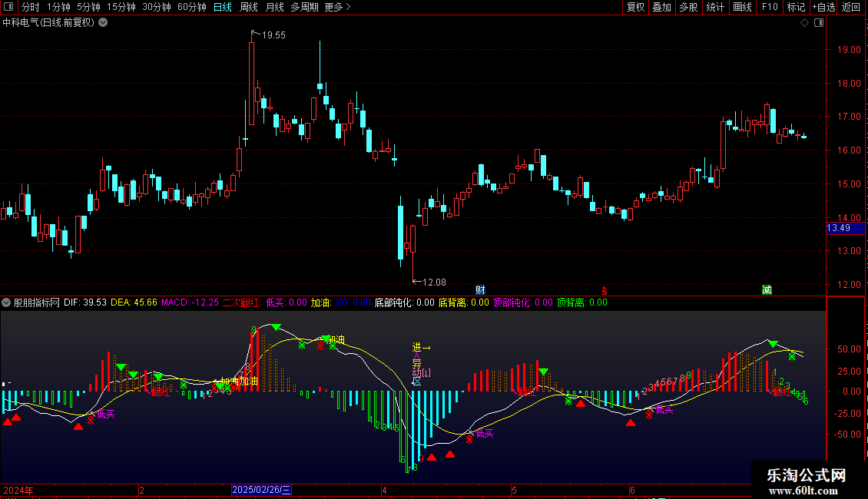868x499 pixels.
Task: Click the 二次翻红 indicator label
Action: coord(242,302)
